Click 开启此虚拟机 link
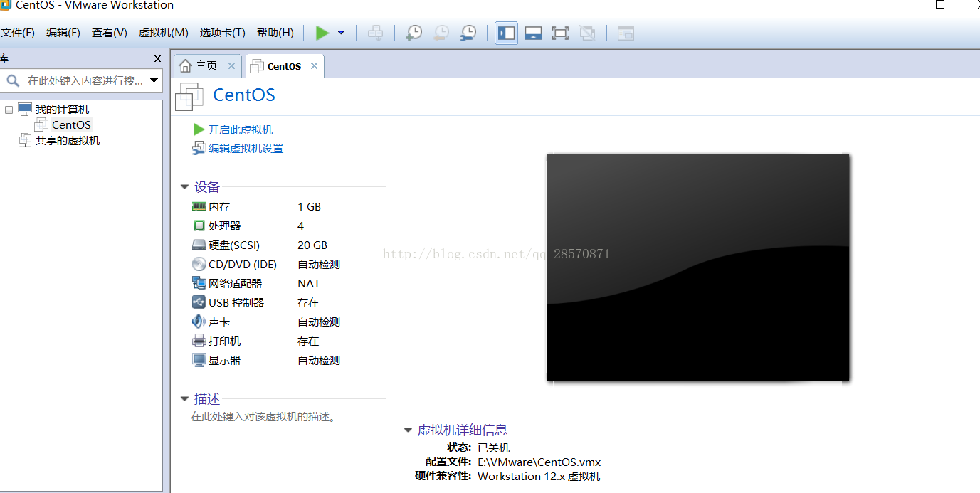This screenshot has width=980, height=493. 240,129
